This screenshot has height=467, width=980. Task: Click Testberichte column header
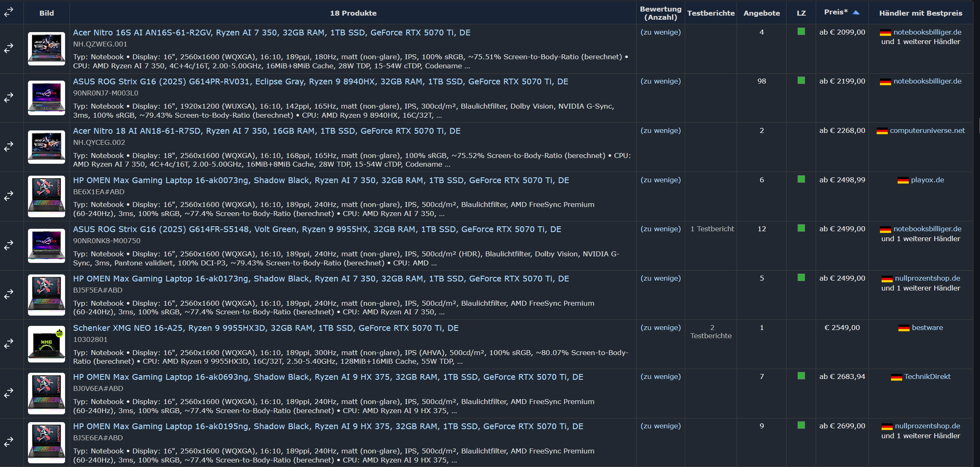point(711,13)
